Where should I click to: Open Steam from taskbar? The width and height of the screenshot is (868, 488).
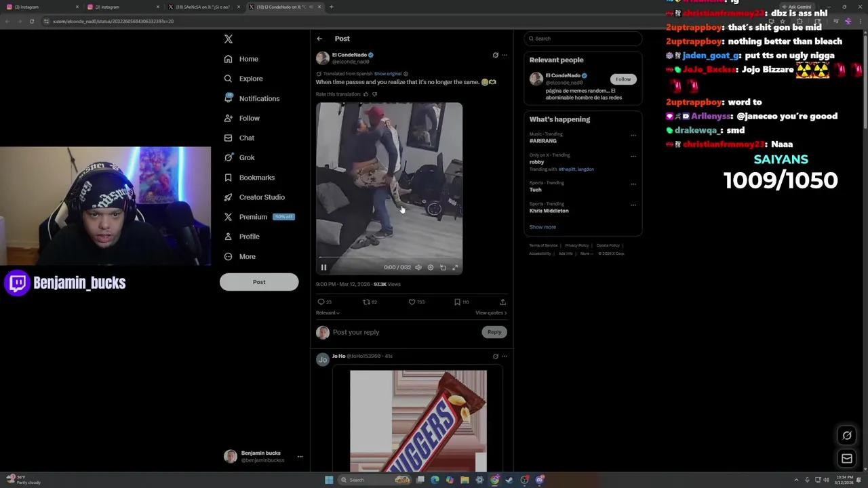coord(509,480)
